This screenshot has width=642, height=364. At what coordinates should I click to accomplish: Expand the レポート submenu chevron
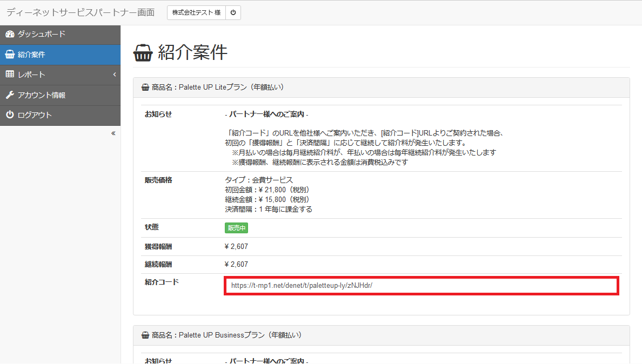(x=114, y=75)
